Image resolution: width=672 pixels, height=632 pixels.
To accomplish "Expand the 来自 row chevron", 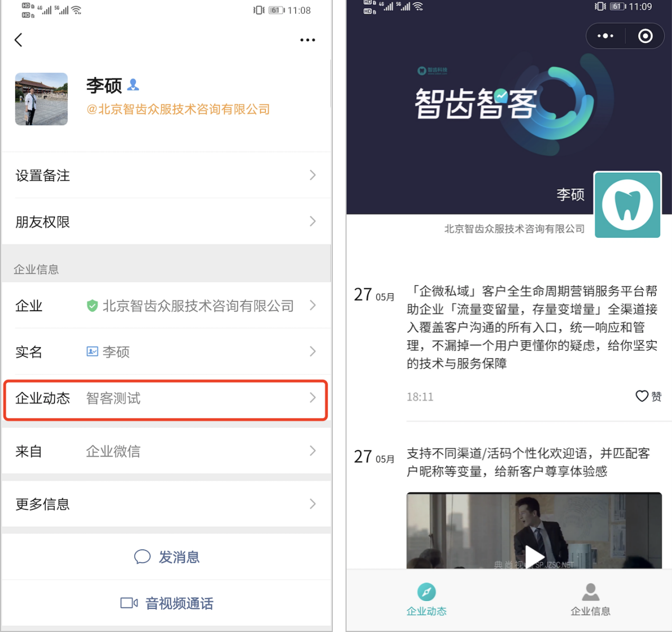I will [x=313, y=451].
